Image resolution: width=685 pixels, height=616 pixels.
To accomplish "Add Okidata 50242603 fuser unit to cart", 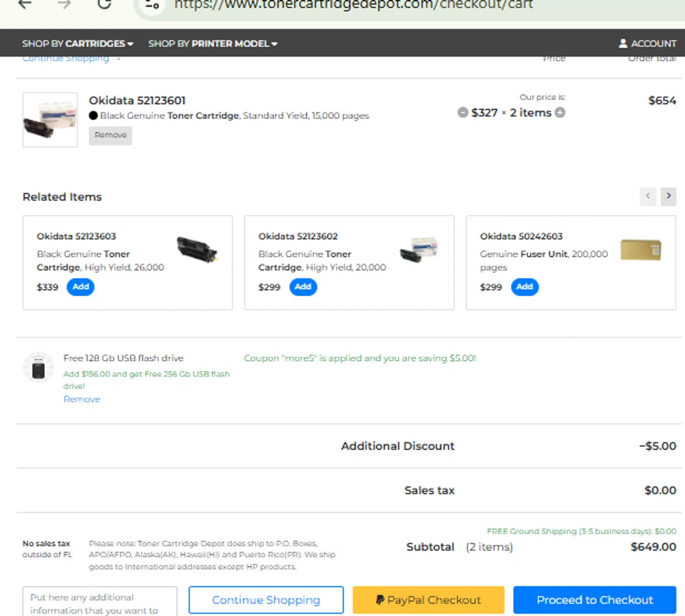I will click(x=525, y=287).
